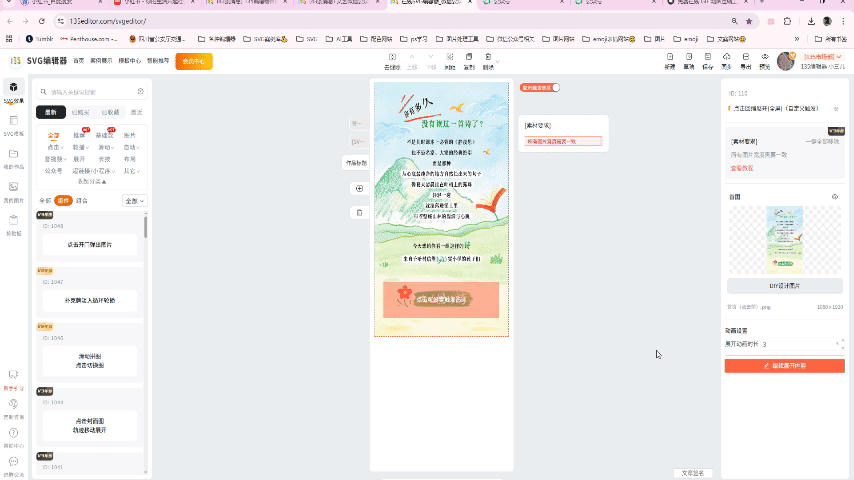The height and width of the screenshot is (480, 854).
Task: Open the user account dropdown in top right
Action: [x=823, y=57]
